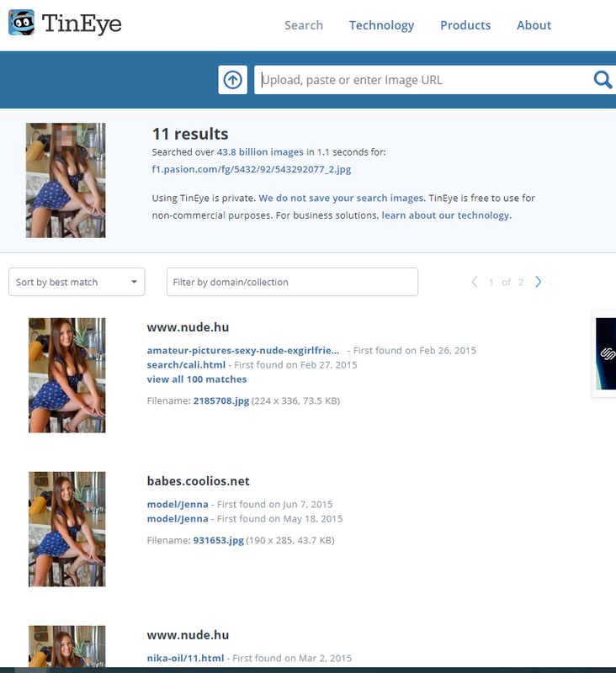Click the TinEye wordmark text
This screenshot has height=673, width=616.
pos(82,24)
